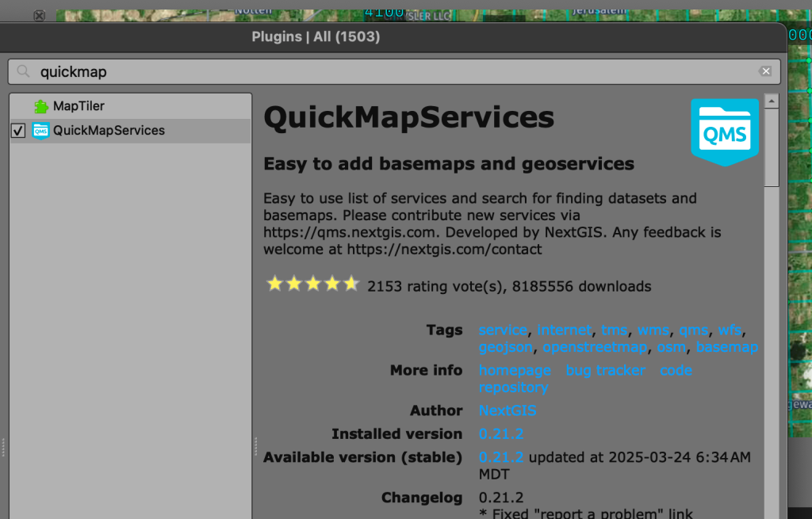
Task: Open the internet tag link
Action: [564, 330]
